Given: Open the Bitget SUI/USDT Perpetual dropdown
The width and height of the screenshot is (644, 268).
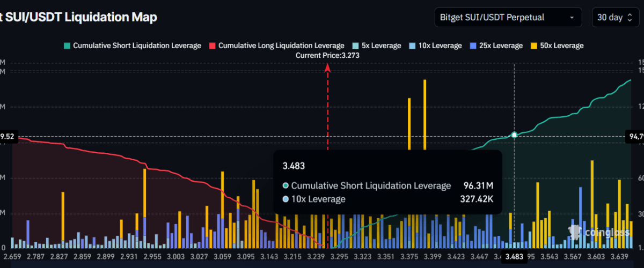Looking at the screenshot, I should point(508,17).
